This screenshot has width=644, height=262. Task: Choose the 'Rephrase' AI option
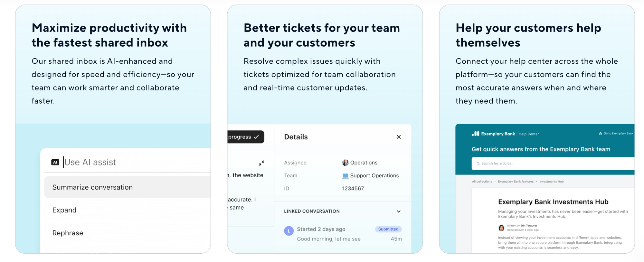(x=68, y=232)
